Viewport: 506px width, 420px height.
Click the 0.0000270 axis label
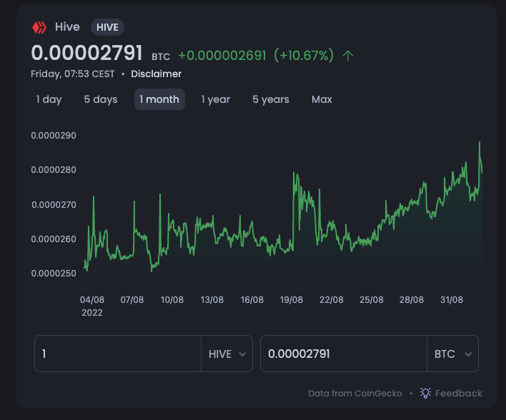click(x=54, y=204)
